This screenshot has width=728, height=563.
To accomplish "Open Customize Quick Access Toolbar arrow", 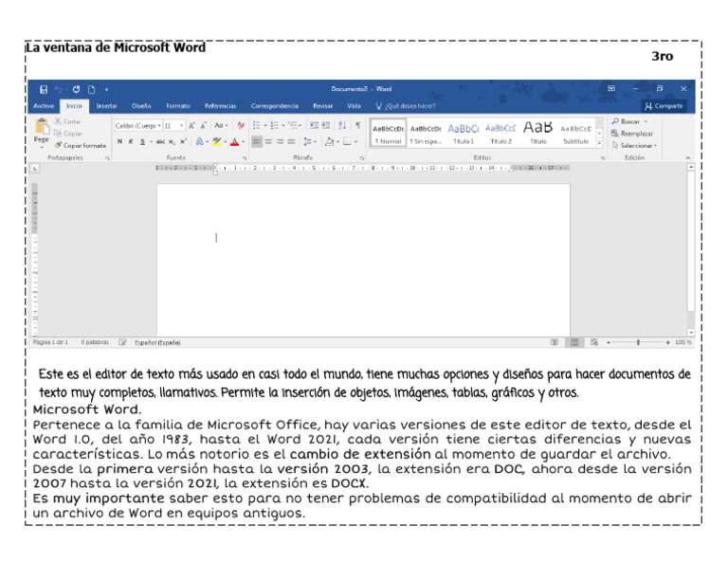I will point(106,90).
